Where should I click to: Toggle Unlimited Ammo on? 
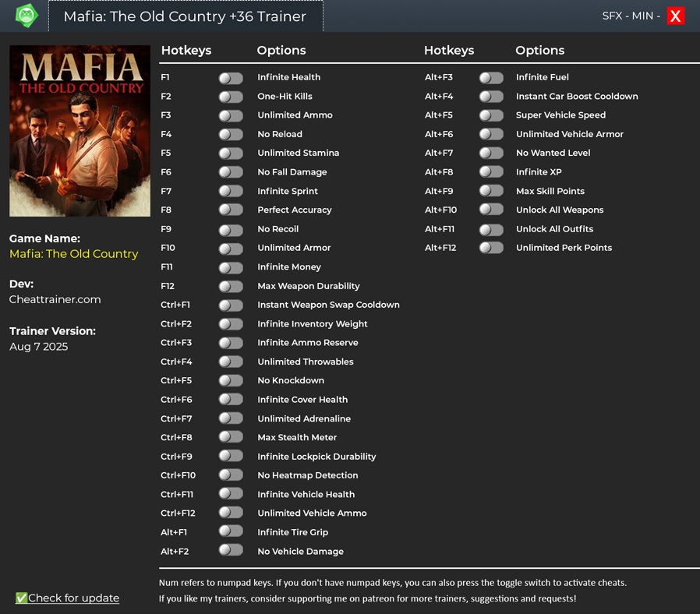click(231, 115)
